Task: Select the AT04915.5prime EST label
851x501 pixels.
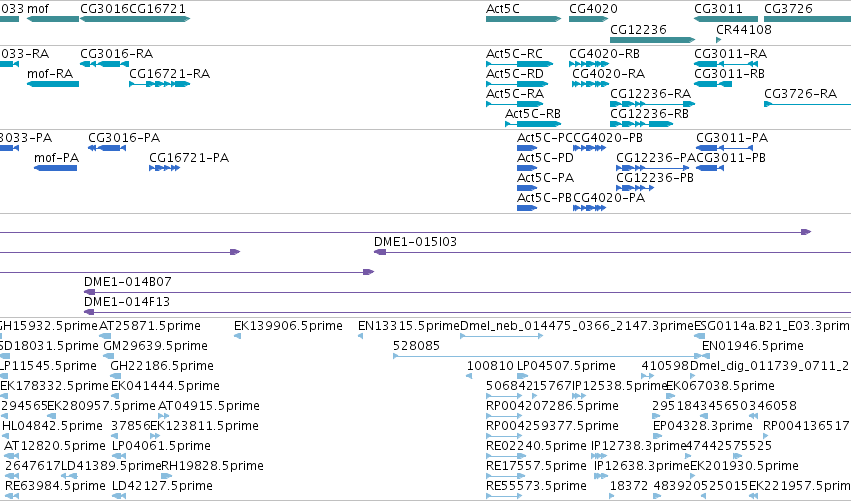Action: tap(208, 407)
